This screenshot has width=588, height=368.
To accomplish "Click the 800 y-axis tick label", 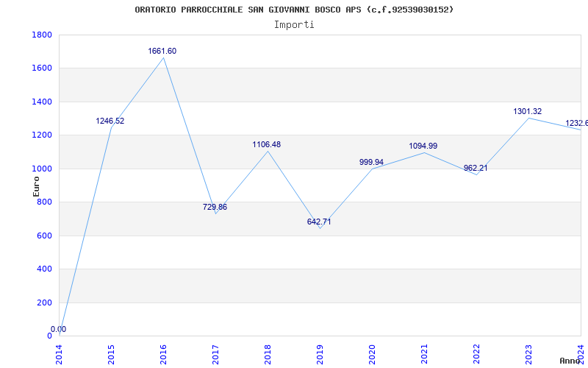I will [44, 202].
